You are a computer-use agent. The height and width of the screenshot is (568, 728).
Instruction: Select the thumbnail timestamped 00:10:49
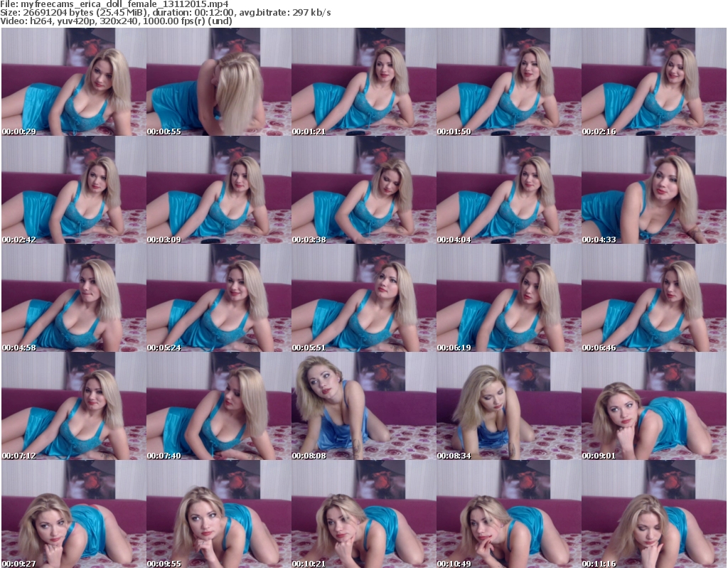508,514
